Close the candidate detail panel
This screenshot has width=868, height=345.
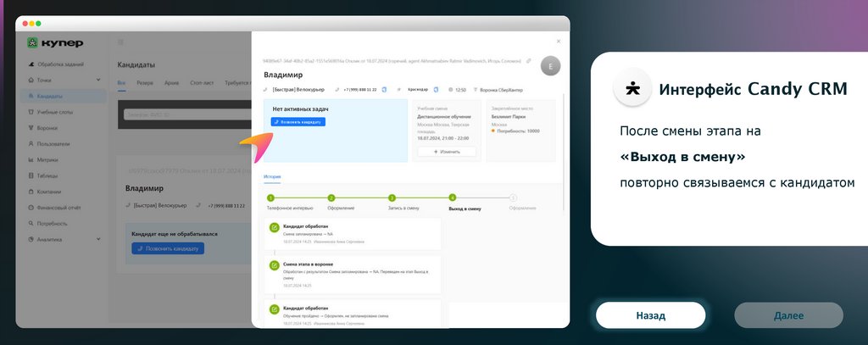tap(558, 42)
